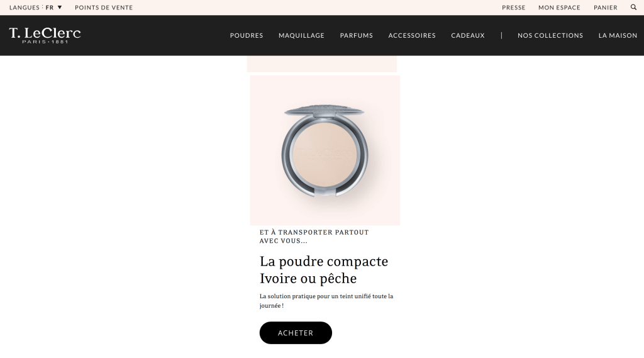Expand the Langues FR dropdown arrow
Screen dimensions: 644x358
coord(60,7)
